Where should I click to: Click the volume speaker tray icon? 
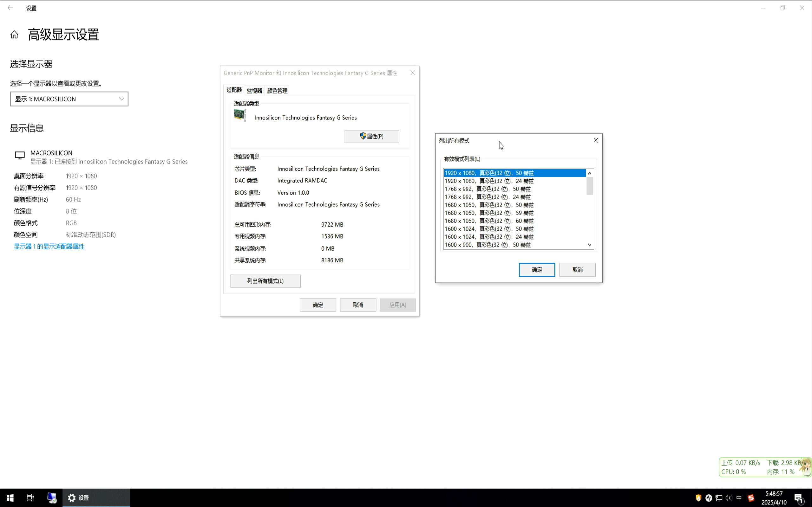[729, 498]
